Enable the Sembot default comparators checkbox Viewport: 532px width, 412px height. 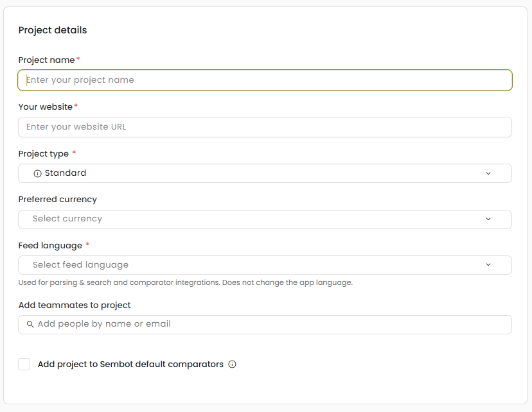tap(24, 365)
